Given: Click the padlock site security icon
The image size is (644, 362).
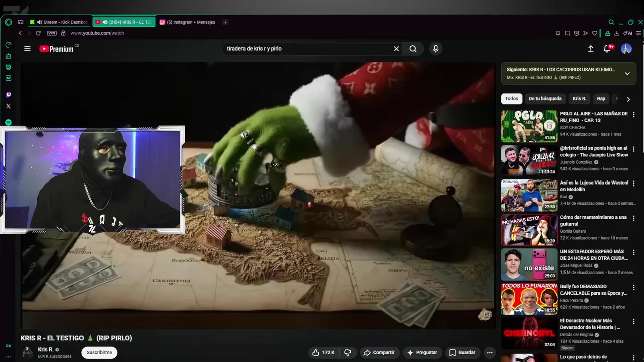Looking at the screenshot, I should coord(63,33).
